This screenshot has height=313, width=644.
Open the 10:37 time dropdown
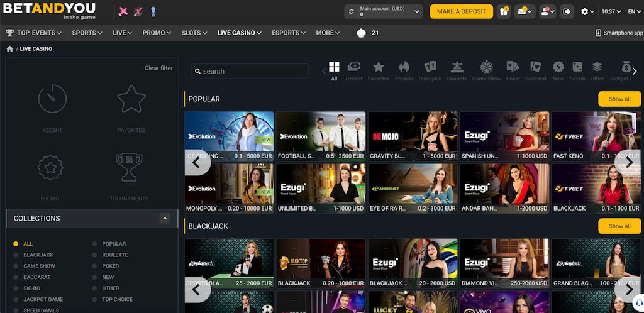coord(611,11)
